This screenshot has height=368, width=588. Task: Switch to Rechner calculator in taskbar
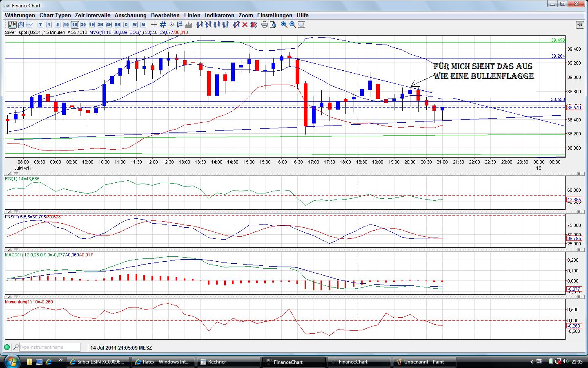[229, 362]
